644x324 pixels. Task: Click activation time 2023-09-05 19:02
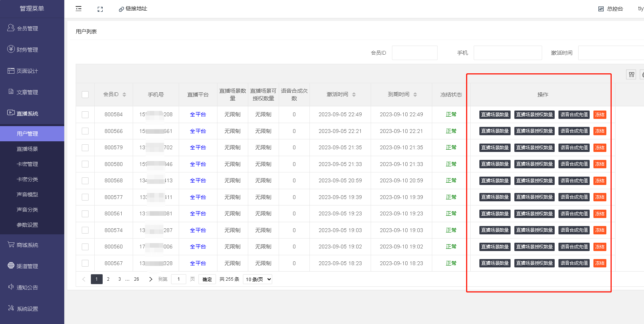[x=340, y=247]
